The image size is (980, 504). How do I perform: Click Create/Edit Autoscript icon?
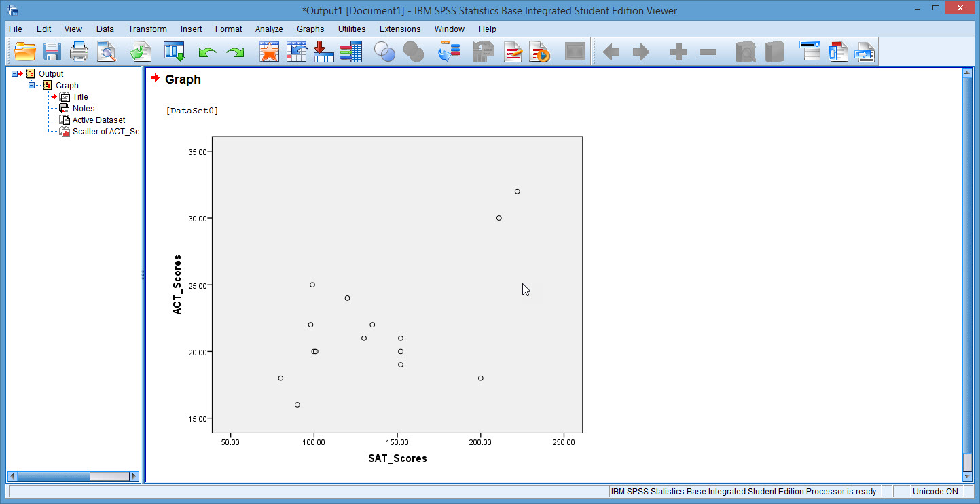pyautogui.click(x=513, y=52)
